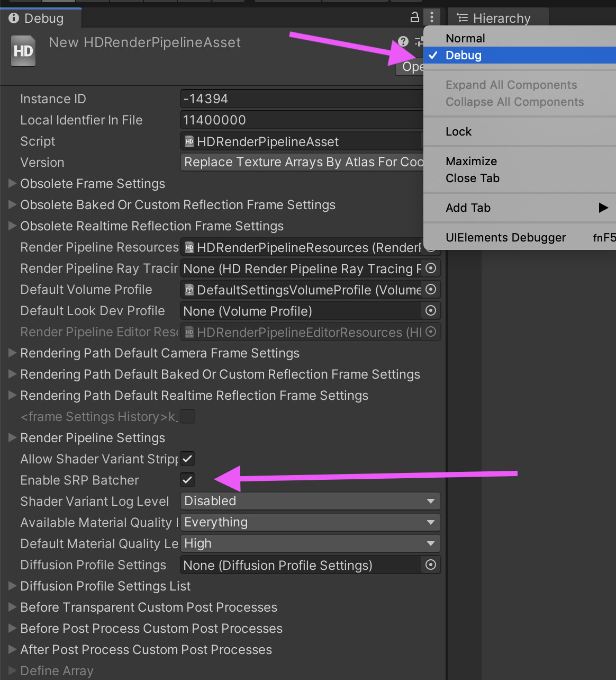Open object picker for Default Volume Profile
Screen dimensions: 616x680
[x=432, y=289]
